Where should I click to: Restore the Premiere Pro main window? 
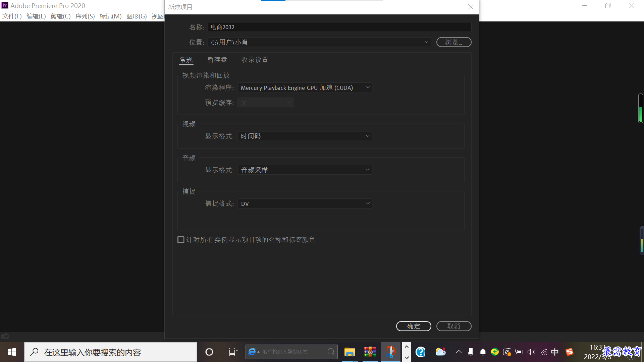(608, 6)
